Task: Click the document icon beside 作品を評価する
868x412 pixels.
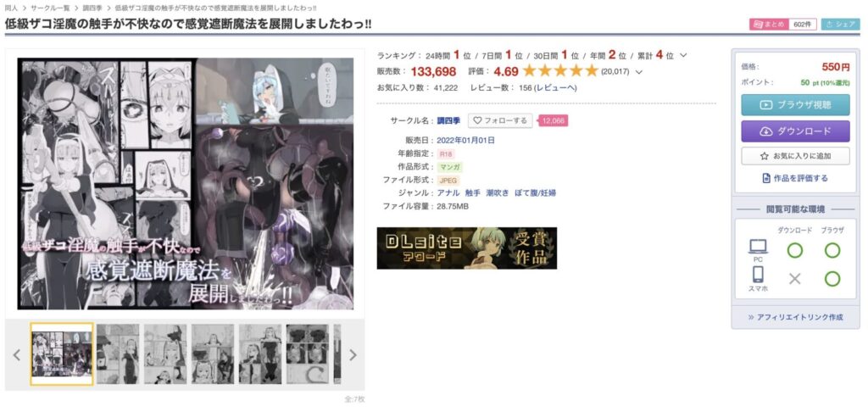Action: tap(766, 178)
